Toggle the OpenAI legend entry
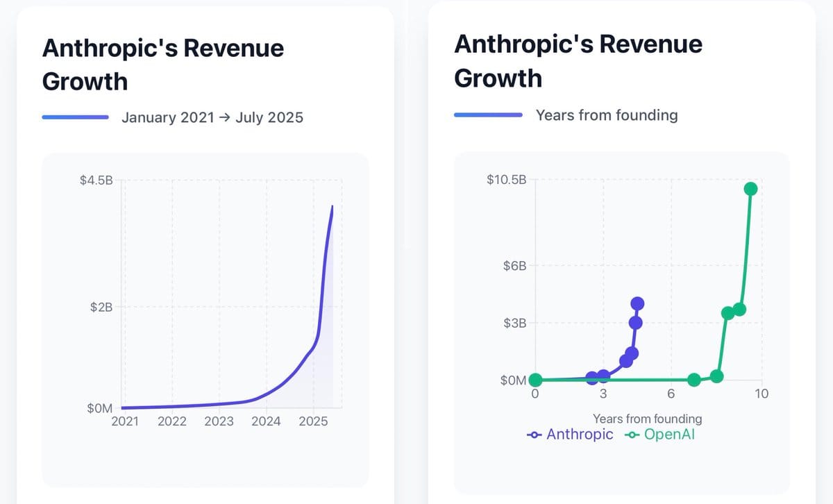This screenshot has width=833, height=504. point(659,435)
